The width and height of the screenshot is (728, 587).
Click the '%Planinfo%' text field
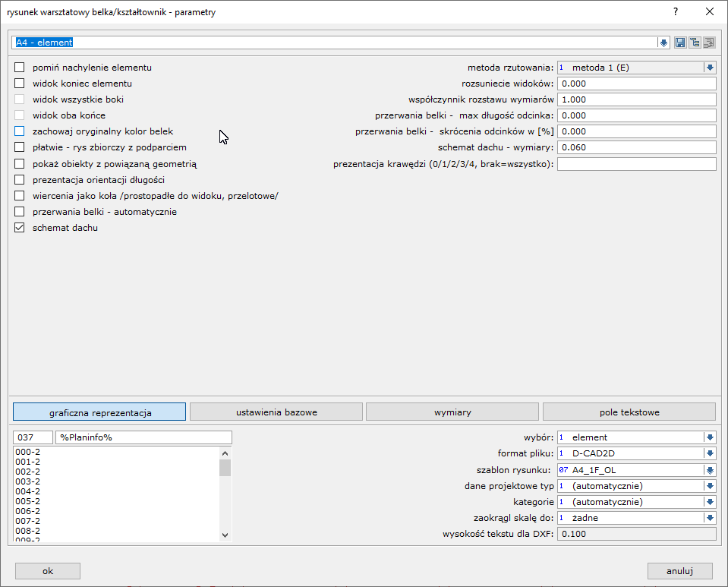(143, 437)
